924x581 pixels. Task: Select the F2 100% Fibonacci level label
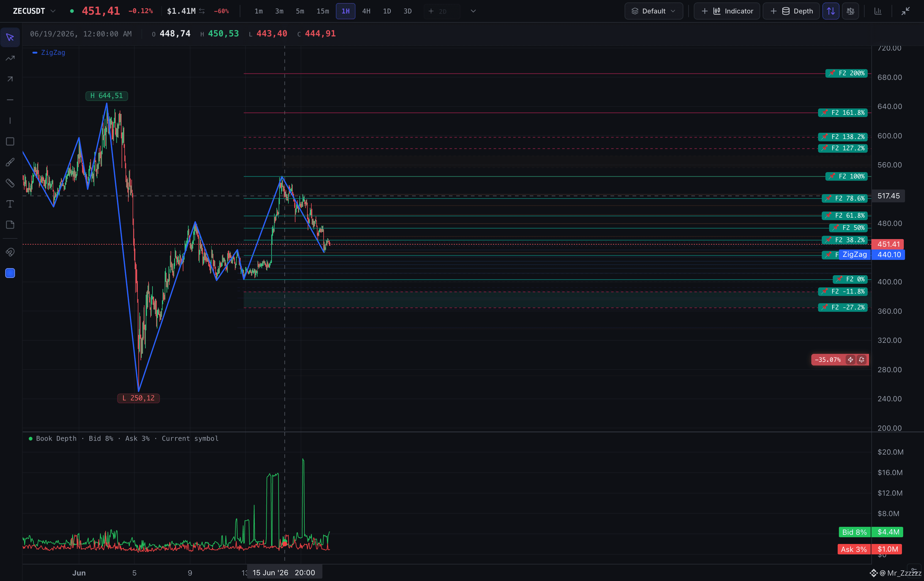point(847,177)
